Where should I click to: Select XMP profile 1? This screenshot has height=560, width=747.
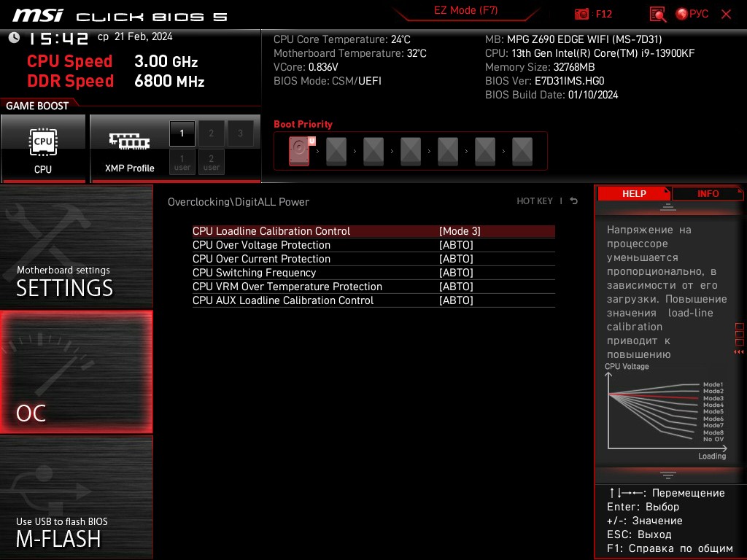(182, 133)
